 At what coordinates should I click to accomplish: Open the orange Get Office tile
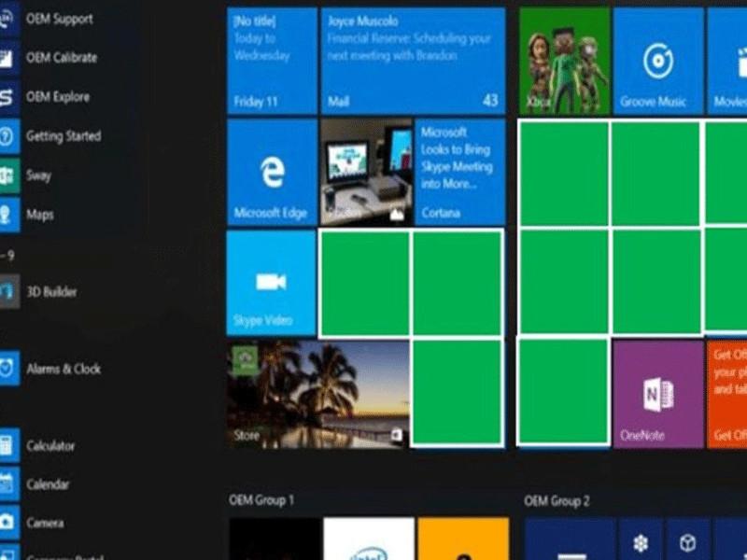[727, 394]
